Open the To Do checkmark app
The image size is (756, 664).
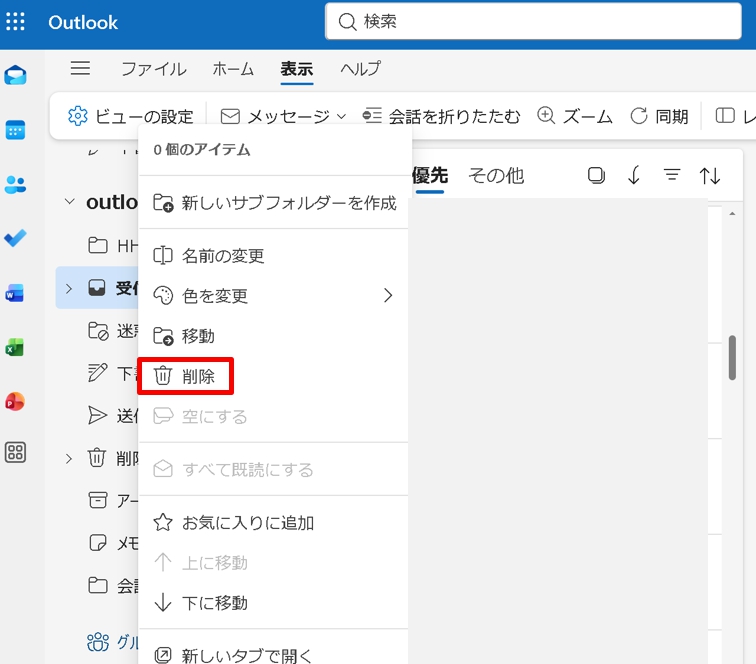click(x=16, y=239)
